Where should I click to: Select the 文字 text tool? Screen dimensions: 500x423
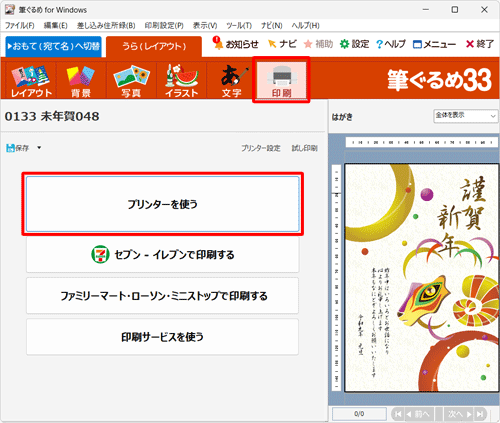coord(231,80)
